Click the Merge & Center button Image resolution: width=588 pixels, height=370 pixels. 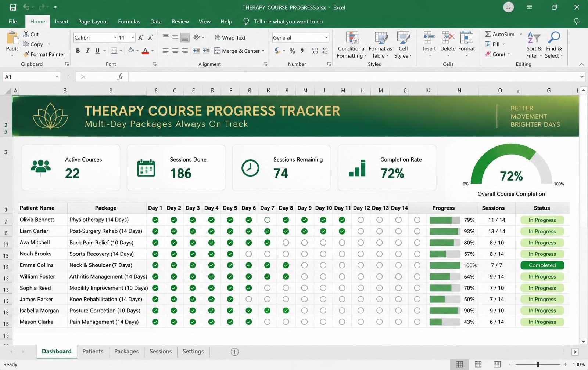click(239, 51)
